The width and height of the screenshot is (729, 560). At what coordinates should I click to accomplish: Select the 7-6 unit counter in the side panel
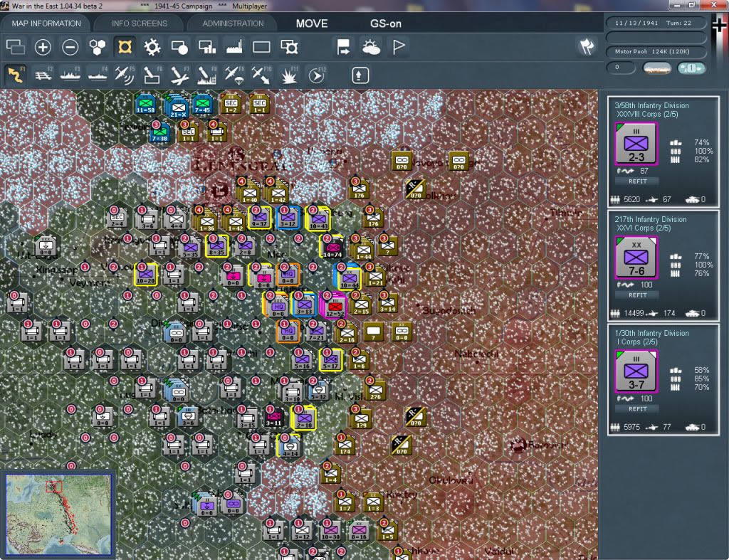pos(636,258)
